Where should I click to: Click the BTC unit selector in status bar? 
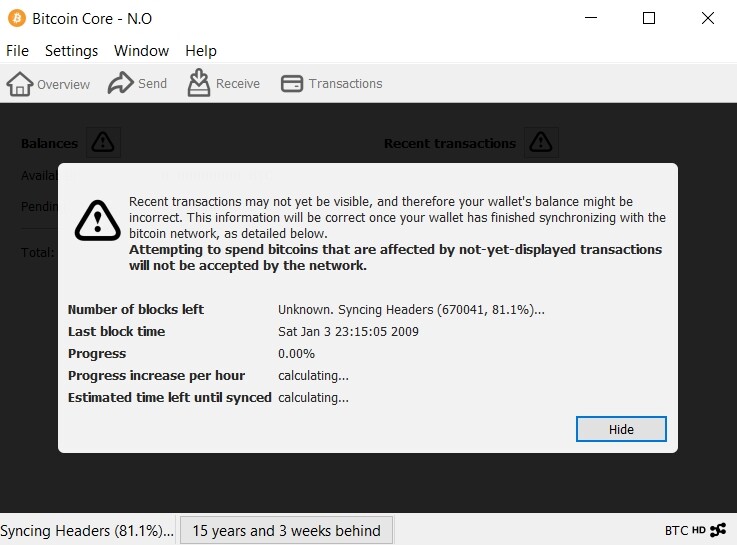click(x=676, y=530)
